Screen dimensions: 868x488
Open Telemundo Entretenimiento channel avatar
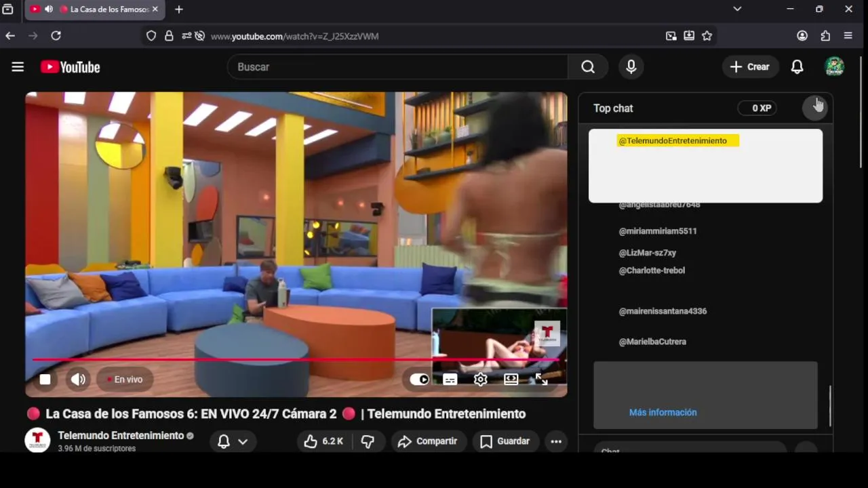pos(37,441)
